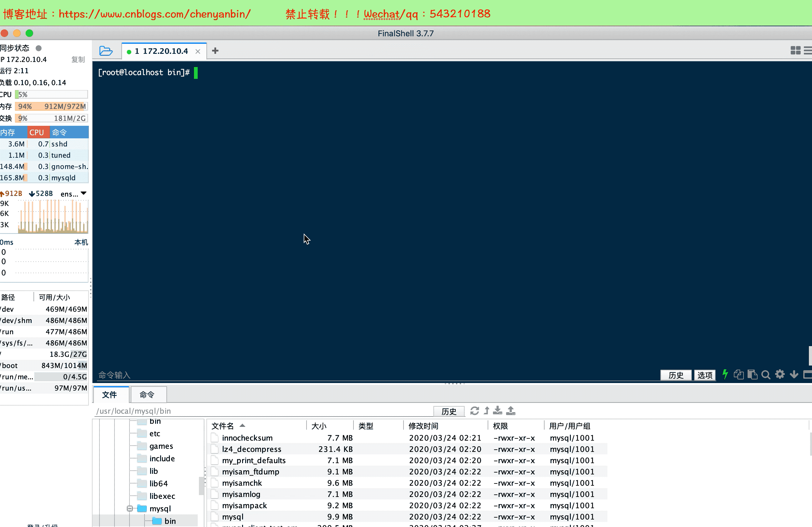The width and height of the screenshot is (812, 527).
Task: Add a new session tab with plus
Action: [x=215, y=51]
